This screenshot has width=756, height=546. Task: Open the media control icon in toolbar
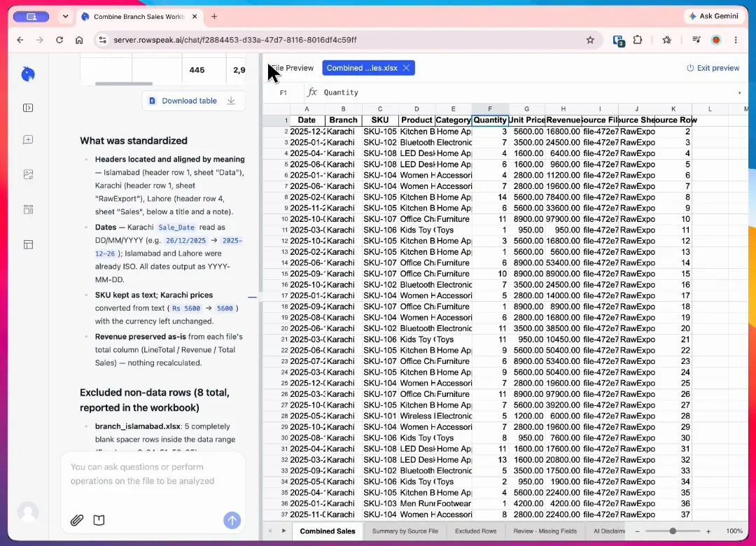696,40
